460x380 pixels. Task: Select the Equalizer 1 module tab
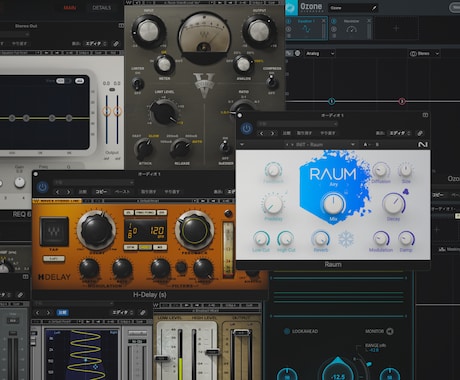pos(306,29)
